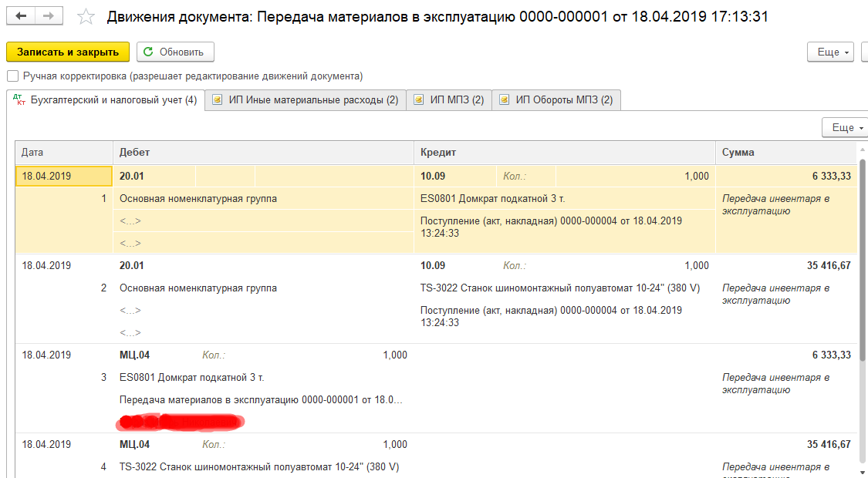The width and height of the screenshot is (868, 478).
Task: Click the forward navigation arrow
Action: [x=49, y=16]
